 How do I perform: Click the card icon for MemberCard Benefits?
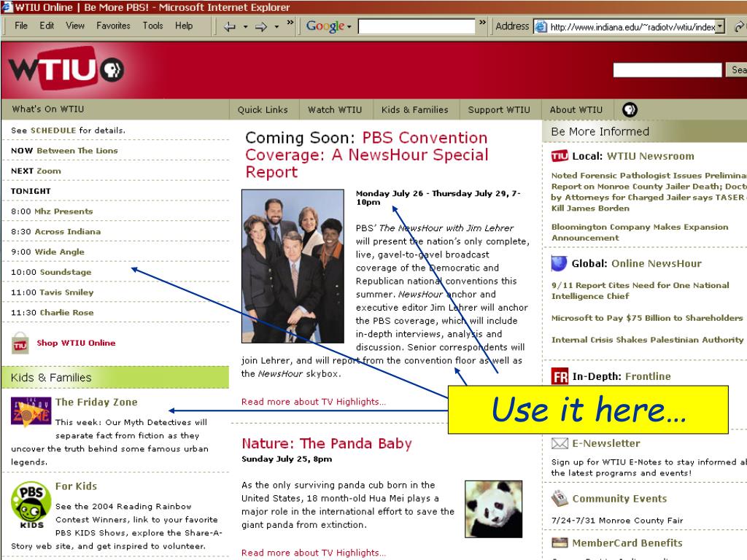click(x=560, y=542)
